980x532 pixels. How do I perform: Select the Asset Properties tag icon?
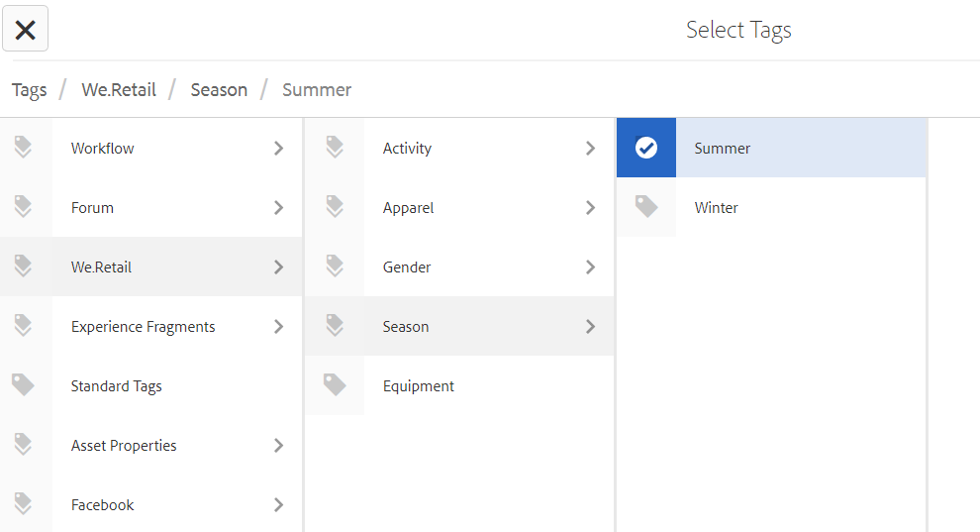(x=24, y=445)
